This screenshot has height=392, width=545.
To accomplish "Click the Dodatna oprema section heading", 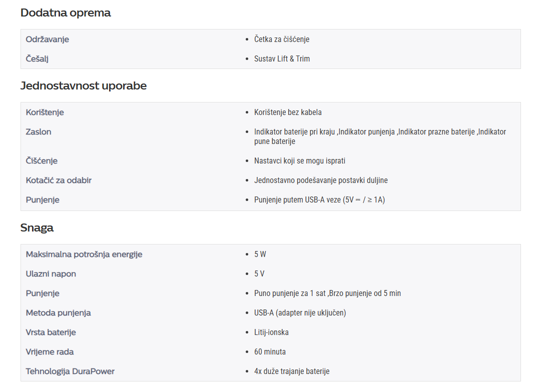I will tap(66, 13).
